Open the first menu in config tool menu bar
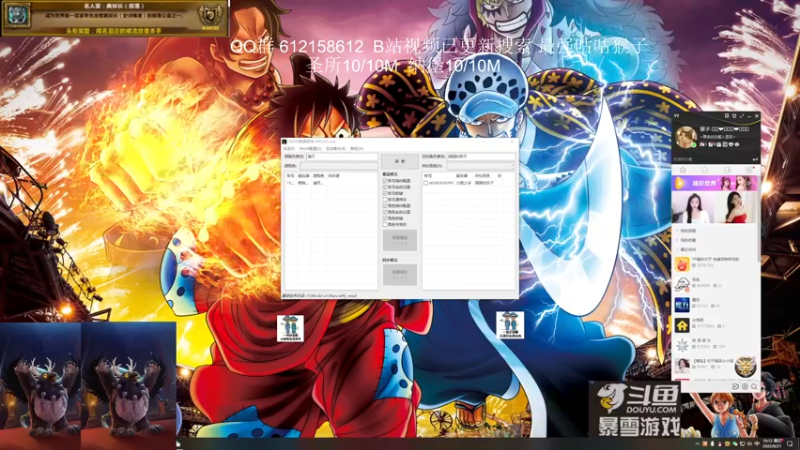The height and width of the screenshot is (450, 800). point(289,148)
